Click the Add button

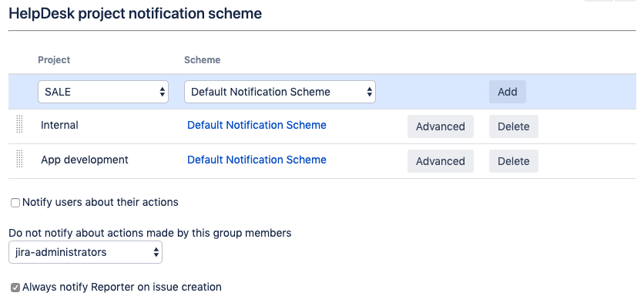(507, 92)
